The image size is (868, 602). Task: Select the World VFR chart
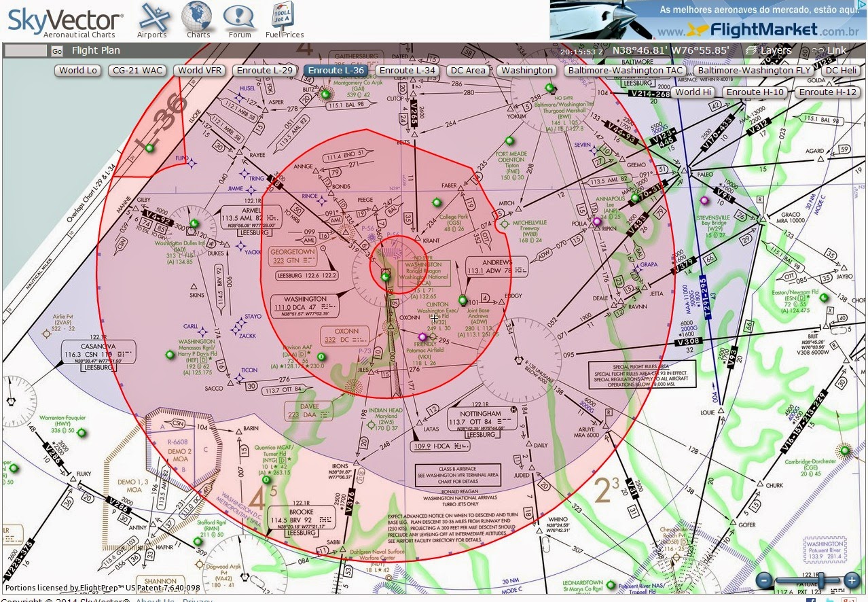point(200,70)
